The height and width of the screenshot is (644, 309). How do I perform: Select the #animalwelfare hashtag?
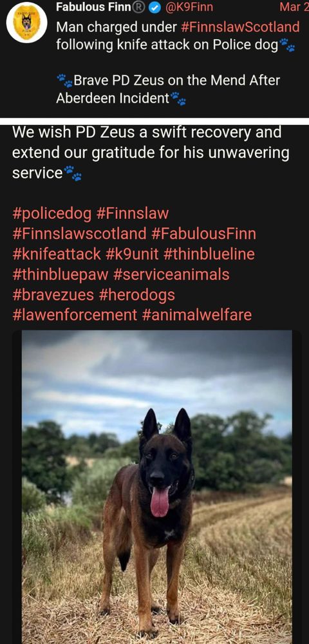click(x=196, y=315)
